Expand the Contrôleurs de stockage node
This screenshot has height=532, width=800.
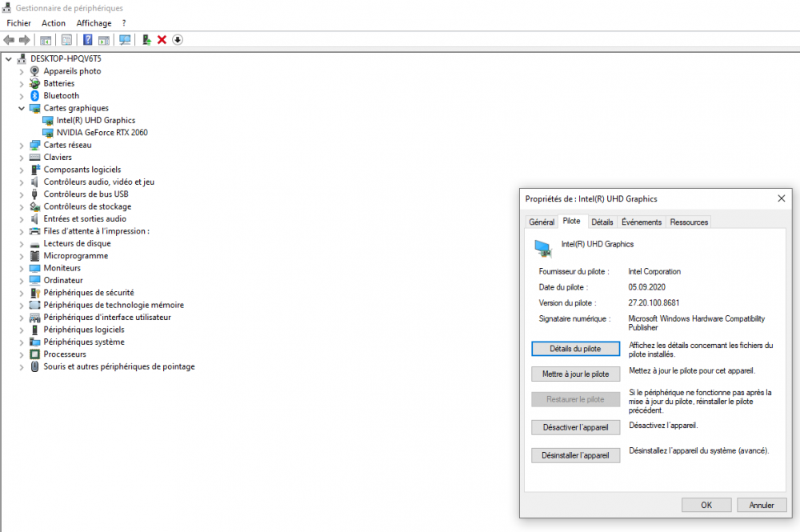point(22,206)
